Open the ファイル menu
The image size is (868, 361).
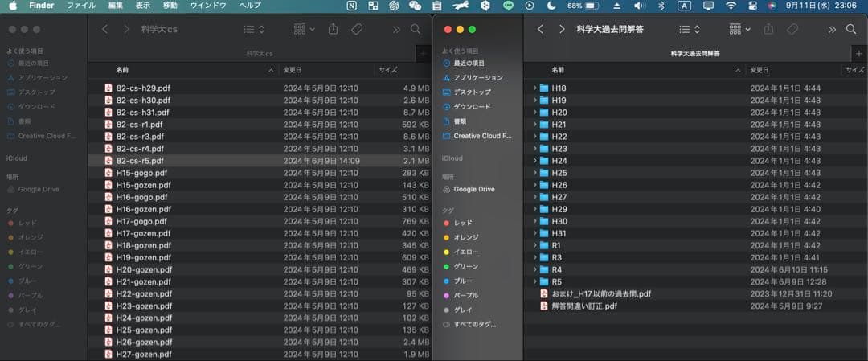81,6
